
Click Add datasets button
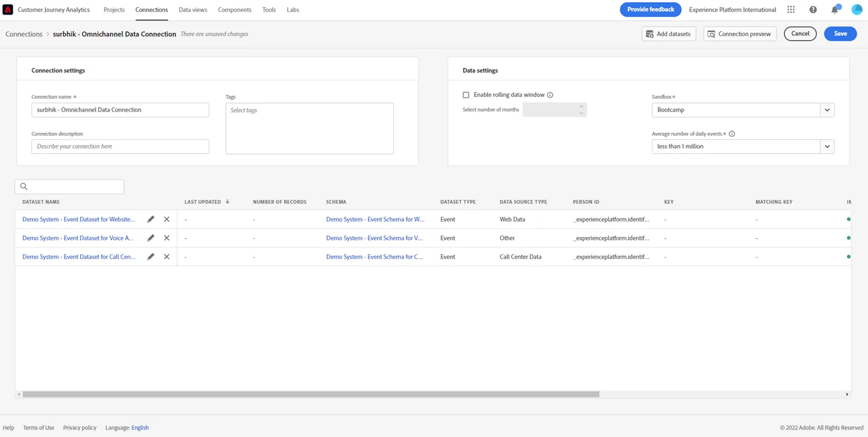tap(669, 34)
